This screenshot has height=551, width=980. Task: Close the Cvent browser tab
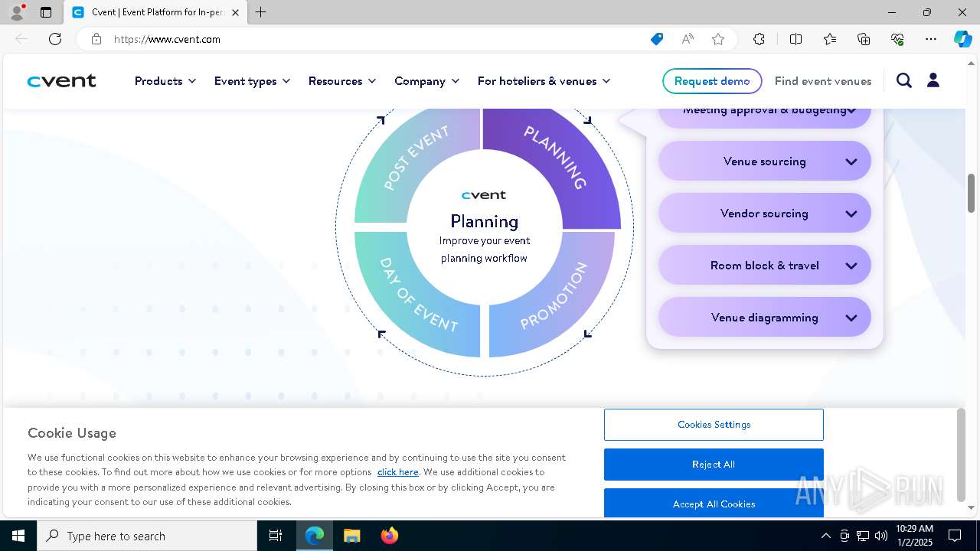(236, 12)
